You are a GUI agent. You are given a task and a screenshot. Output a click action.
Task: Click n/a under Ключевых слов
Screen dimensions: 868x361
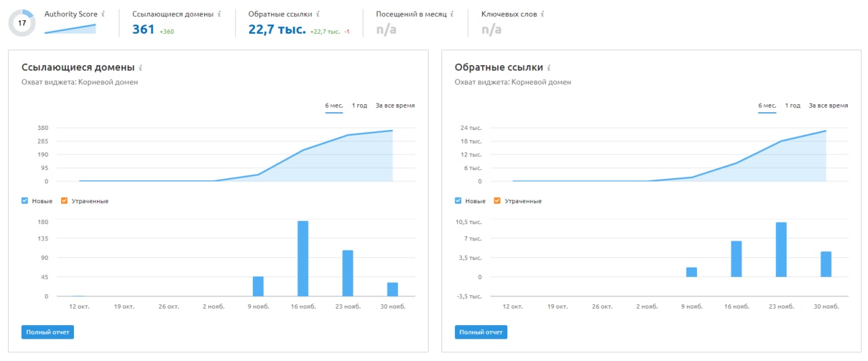(492, 30)
